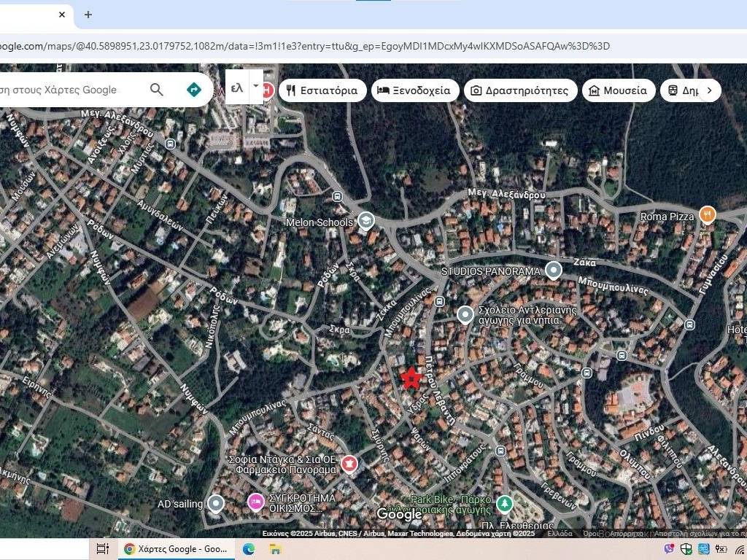Expand the ελ language input dropdown arrow
This screenshot has width=747, height=560.
[x=255, y=86]
